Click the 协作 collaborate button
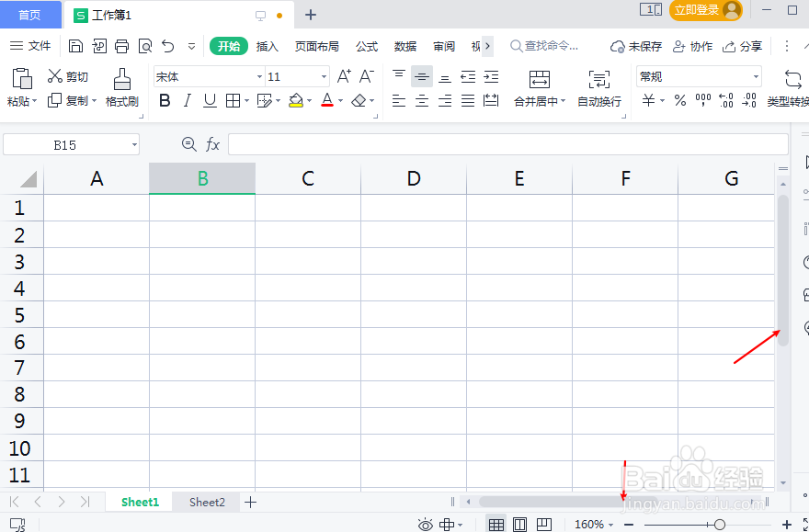809x532 pixels. tap(692, 46)
